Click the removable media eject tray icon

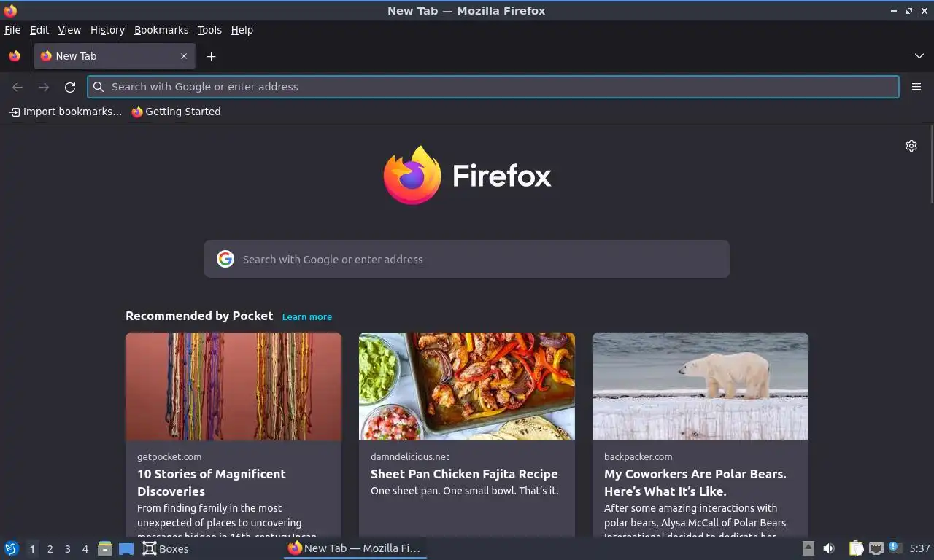click(808, 548)
